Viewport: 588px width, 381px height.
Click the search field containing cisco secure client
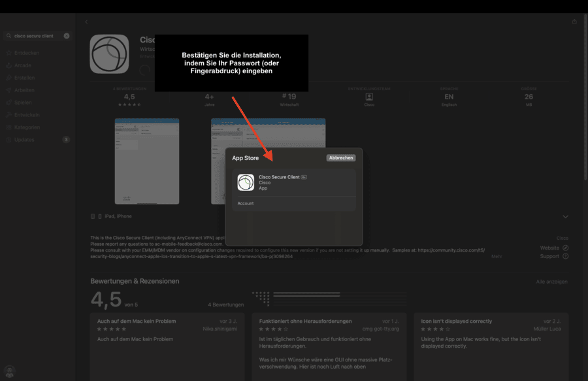coord(37,36)
